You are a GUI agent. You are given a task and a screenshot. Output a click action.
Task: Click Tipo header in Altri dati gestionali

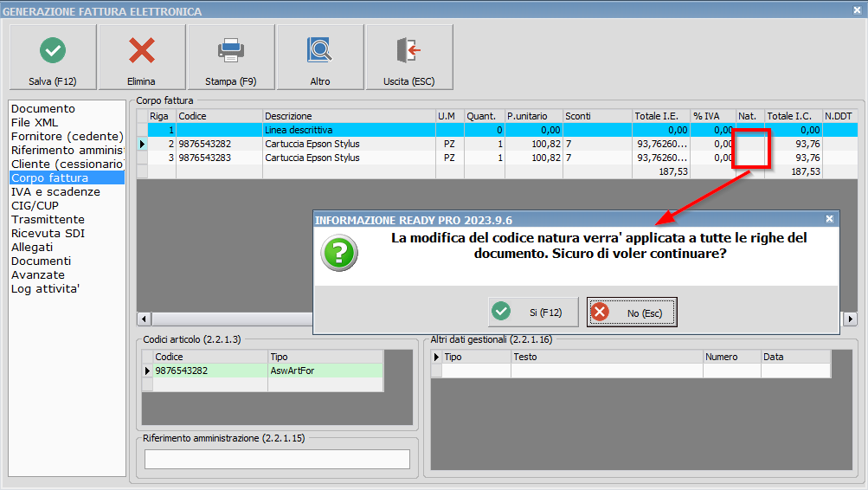tap(476, 357)
